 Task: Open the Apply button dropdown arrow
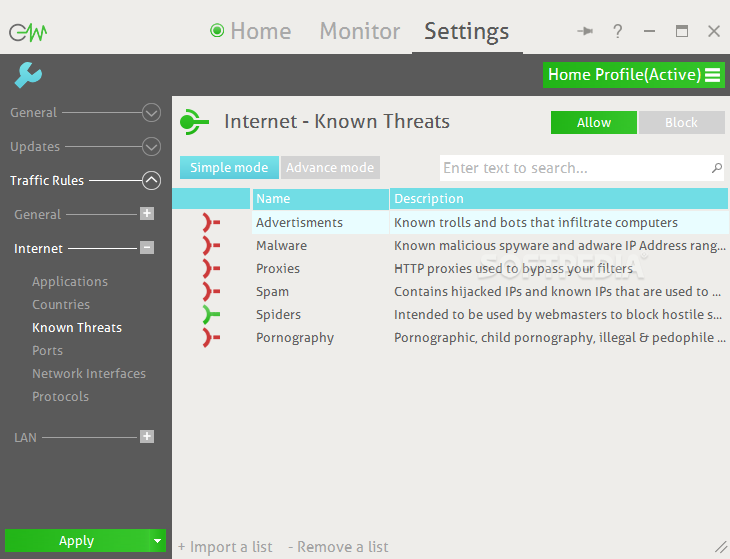pos(157,541)
